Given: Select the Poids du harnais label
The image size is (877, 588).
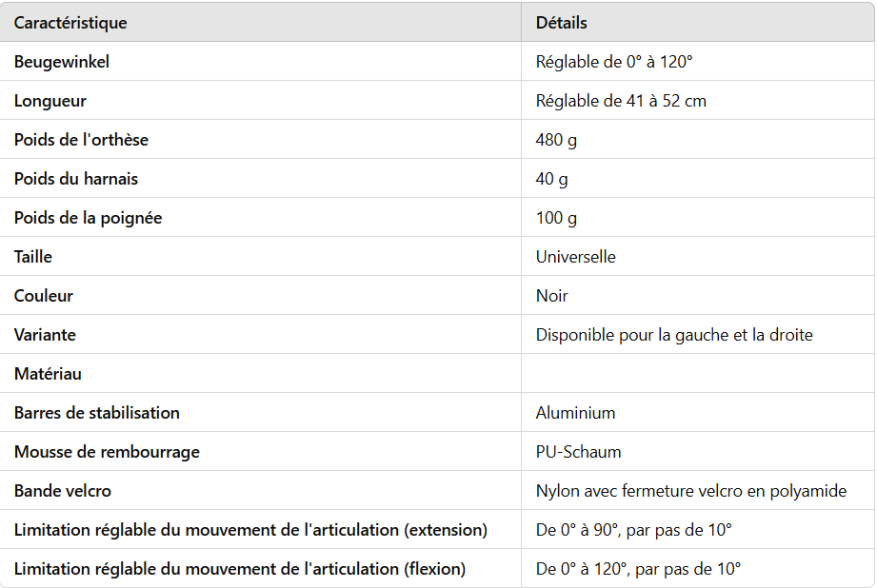Looking at the screenshot, I should tap(76, 179).
